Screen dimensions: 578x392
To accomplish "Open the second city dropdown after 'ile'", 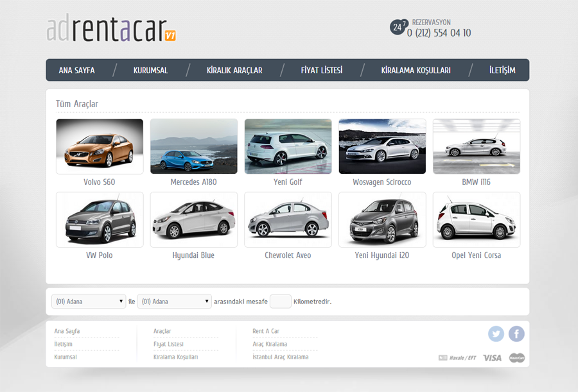I will (174, 302).
